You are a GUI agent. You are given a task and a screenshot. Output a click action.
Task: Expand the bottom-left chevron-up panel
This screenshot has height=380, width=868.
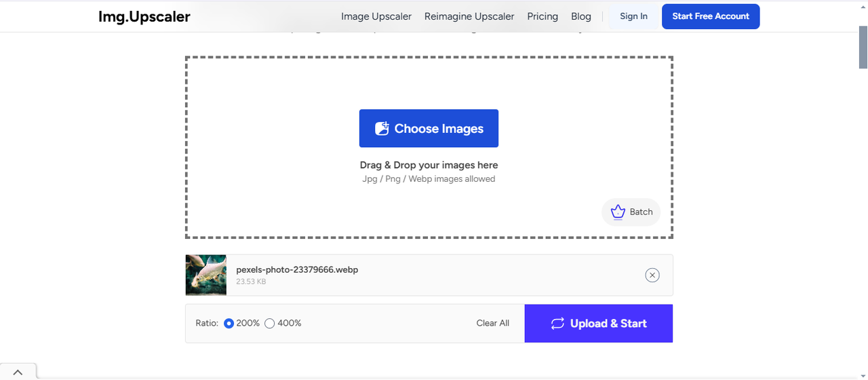tap(18, 372)
